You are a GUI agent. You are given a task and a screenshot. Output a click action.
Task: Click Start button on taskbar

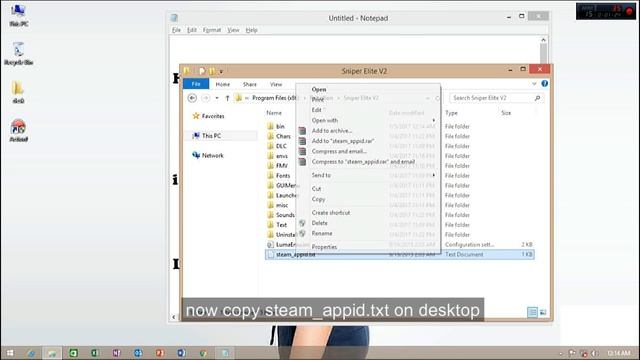(10, 353)
